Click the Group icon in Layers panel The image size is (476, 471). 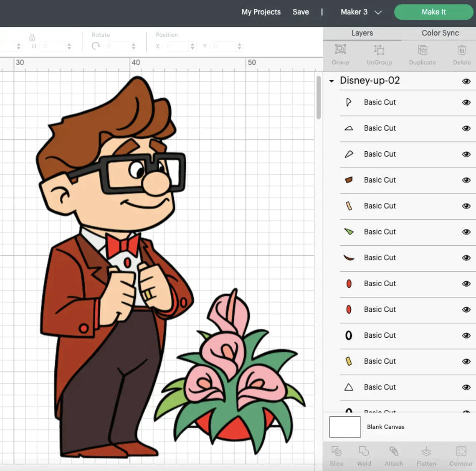[x=340, y=50]
